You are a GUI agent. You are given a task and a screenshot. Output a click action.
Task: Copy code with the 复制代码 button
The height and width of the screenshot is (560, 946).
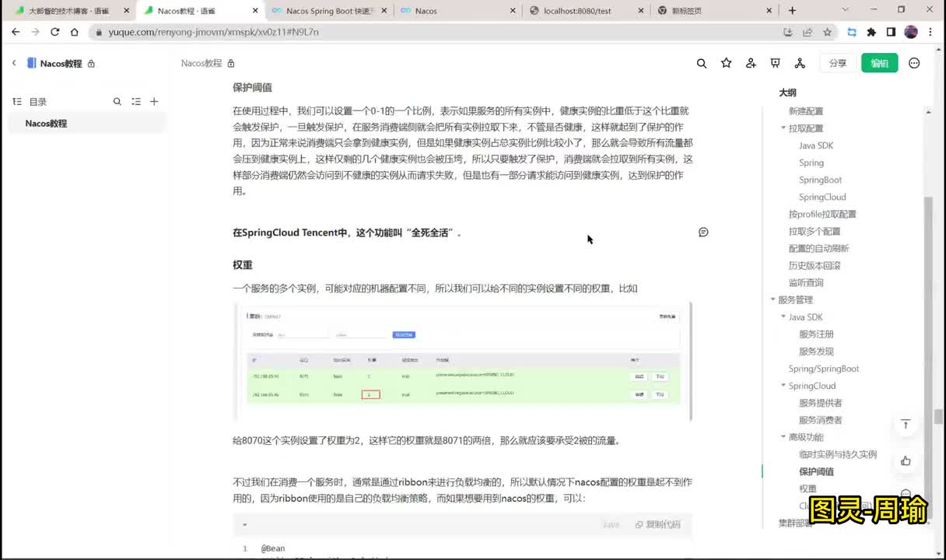pyautogui.click(x=658, y=525)
